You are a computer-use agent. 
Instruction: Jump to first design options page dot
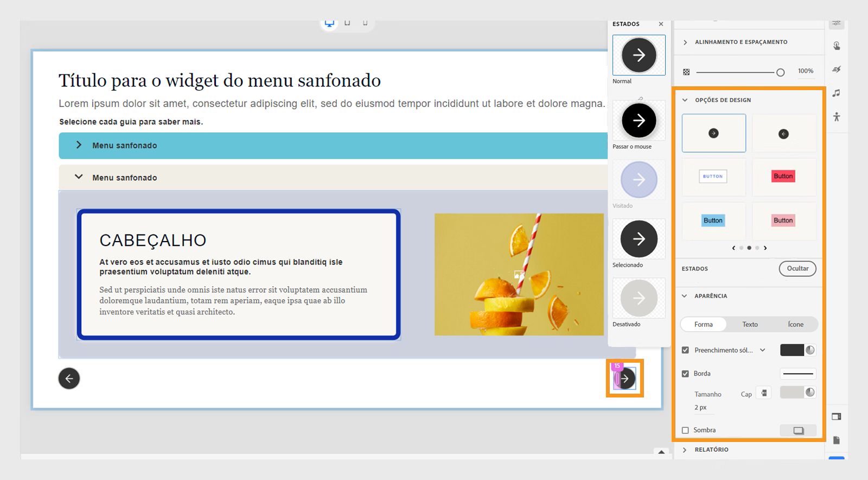point(741,248)
